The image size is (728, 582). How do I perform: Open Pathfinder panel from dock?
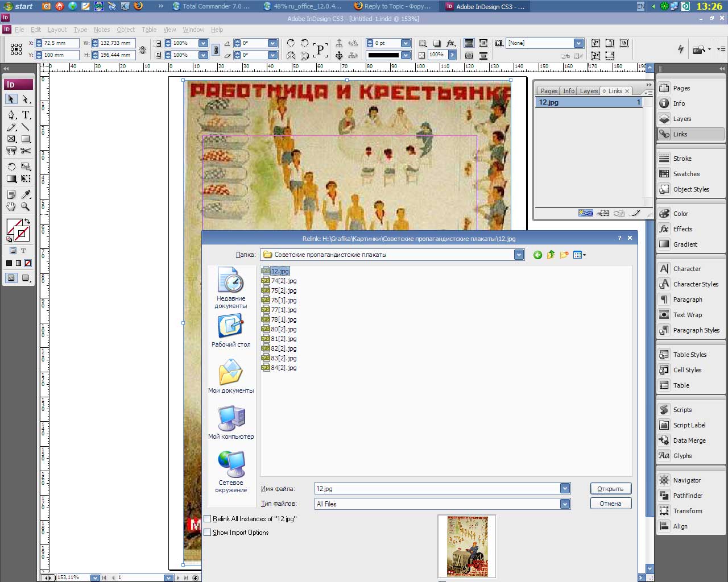691,496
